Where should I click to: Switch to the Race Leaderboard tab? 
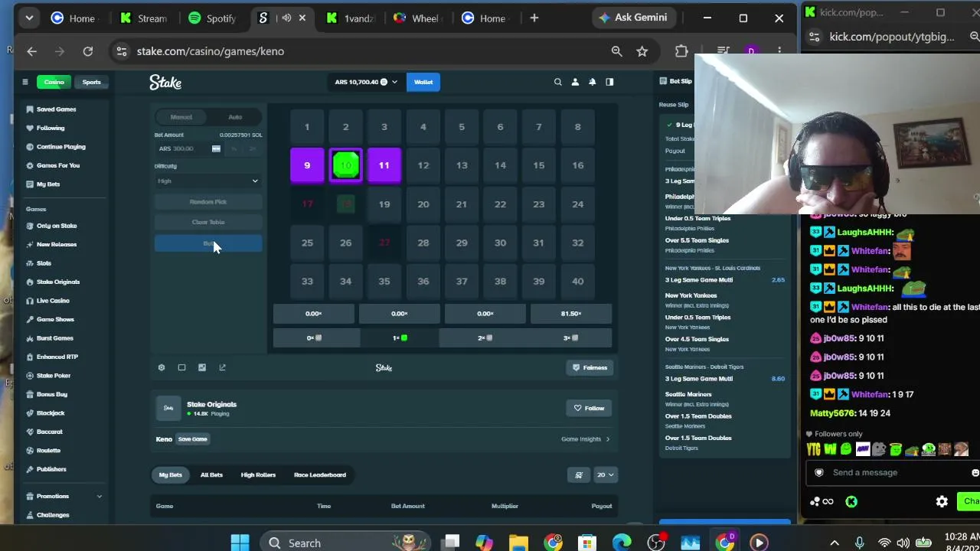click(320, 475)
